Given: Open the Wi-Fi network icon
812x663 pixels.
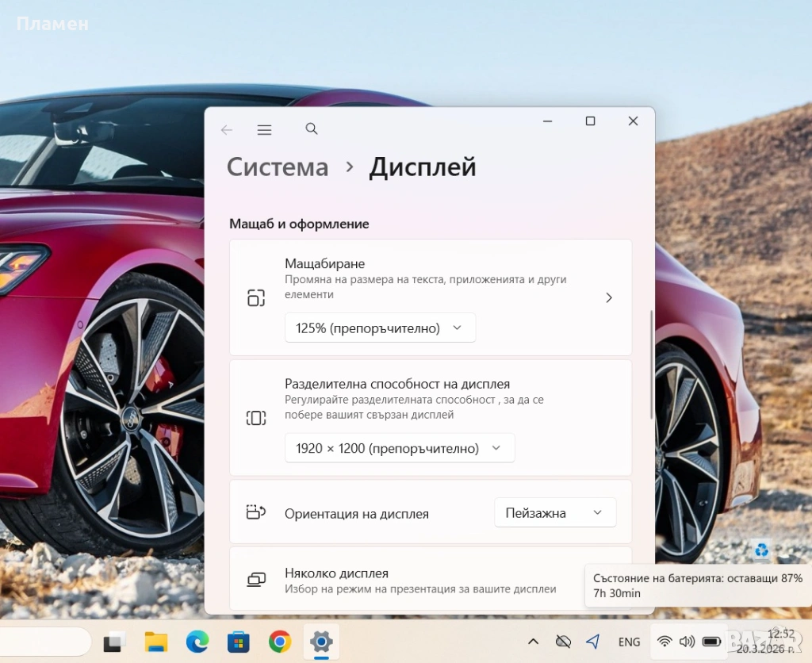Looking at the screenshot, I should (665, 642).
